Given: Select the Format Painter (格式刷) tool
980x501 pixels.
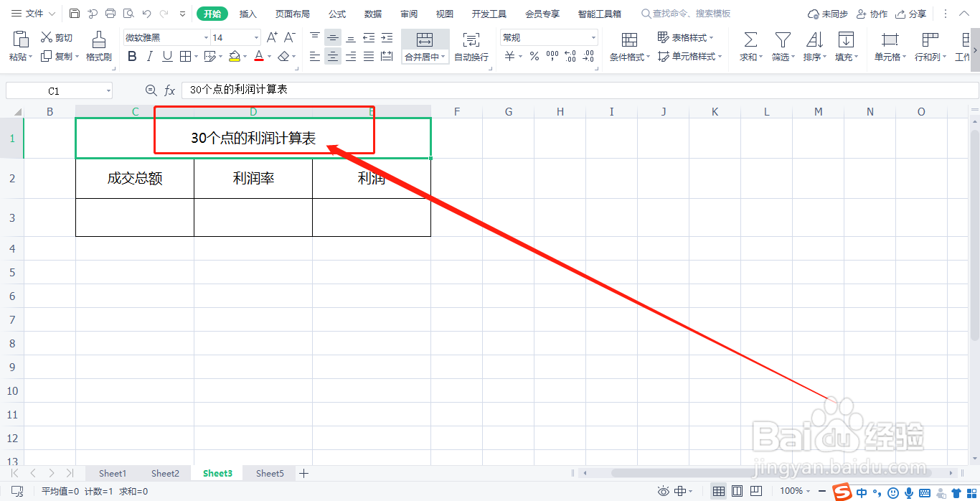Looking at the screenshot, I should click(98, 45).
